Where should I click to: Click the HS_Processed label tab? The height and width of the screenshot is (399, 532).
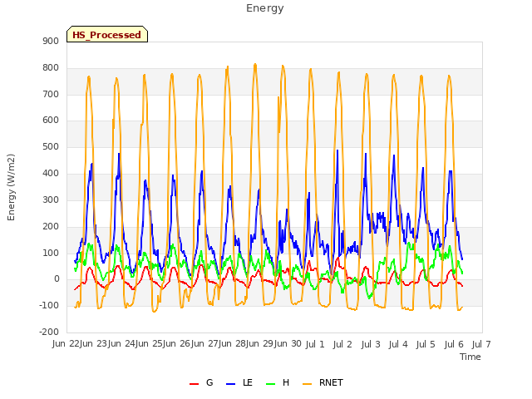107,34
